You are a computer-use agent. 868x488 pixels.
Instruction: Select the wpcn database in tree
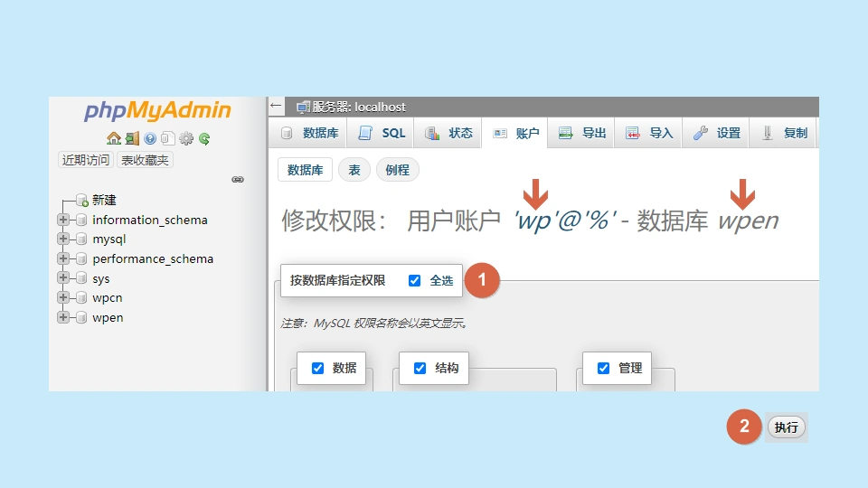(107, 297)
